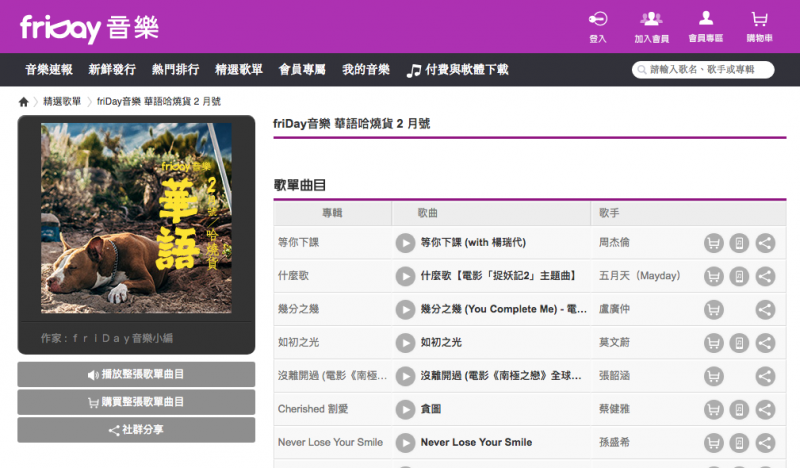Share Never Lose Your Smile track
The width and height of the screenshot is (800, 468).
tap(765, 442)
